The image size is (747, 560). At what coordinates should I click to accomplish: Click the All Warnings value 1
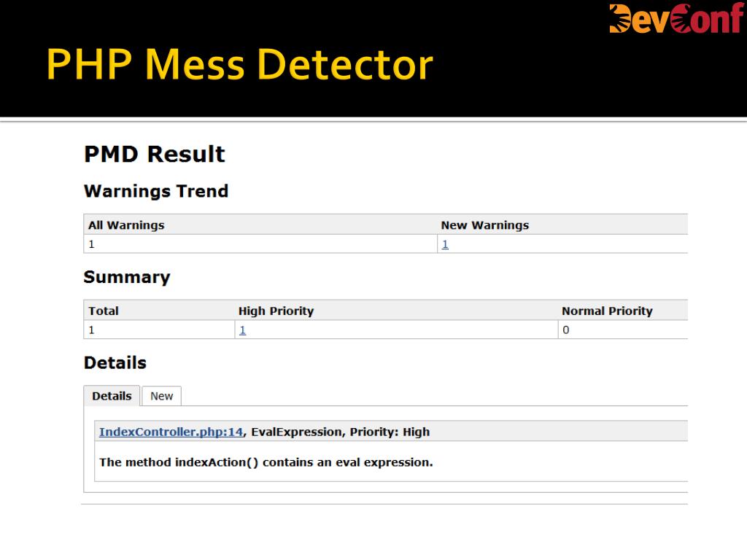[x=91, y=244]
